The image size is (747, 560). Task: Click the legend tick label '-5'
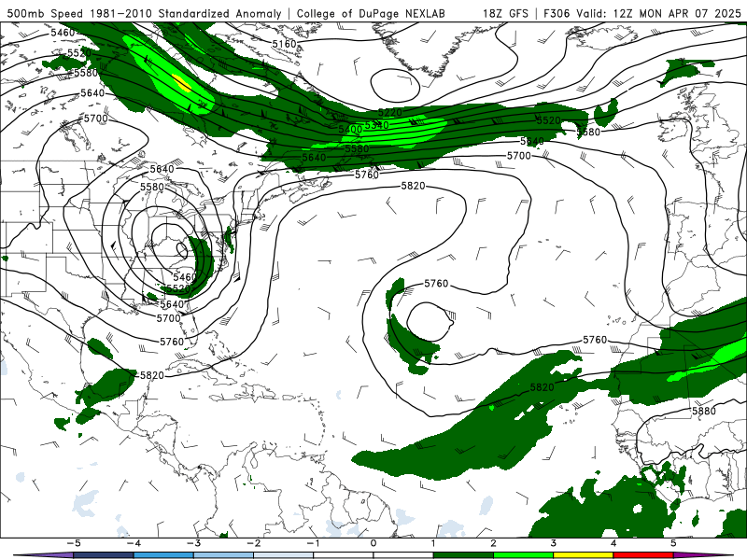73,543
